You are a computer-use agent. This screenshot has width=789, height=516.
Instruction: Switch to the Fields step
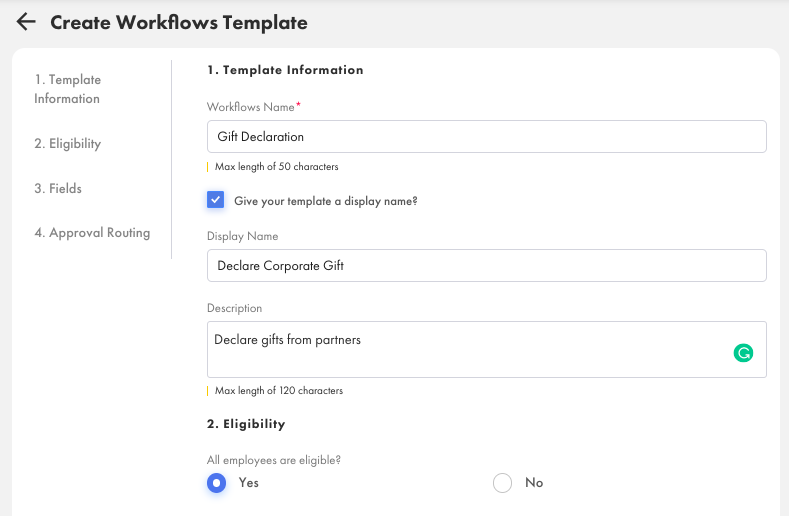coord(58,188)
